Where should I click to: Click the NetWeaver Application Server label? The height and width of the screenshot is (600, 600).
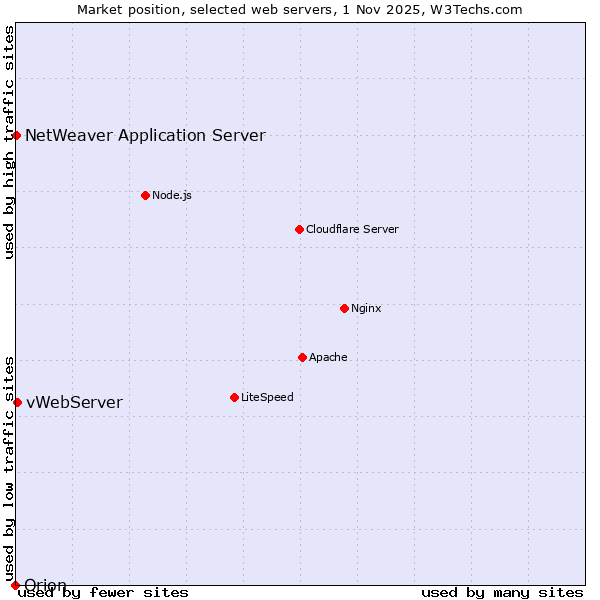(145, 135)
